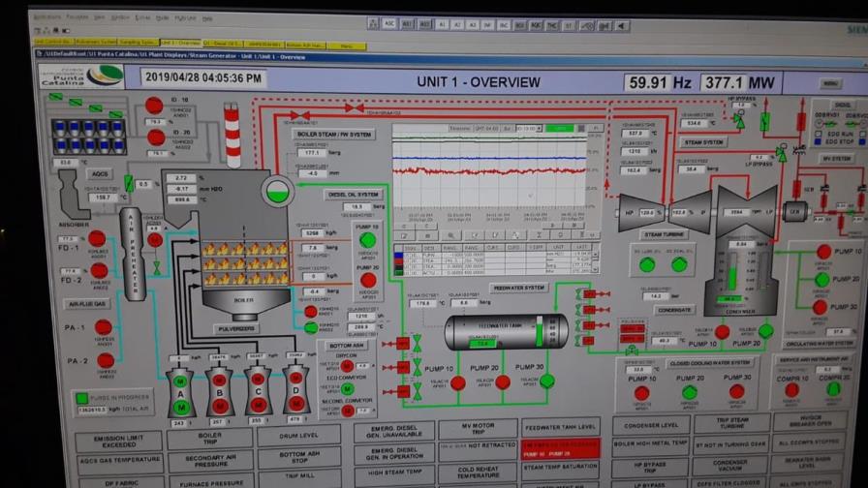Click the FD-1 fan red indicator
The height and width of the screenshot is (488, 868).
click(x=97, y=238)
